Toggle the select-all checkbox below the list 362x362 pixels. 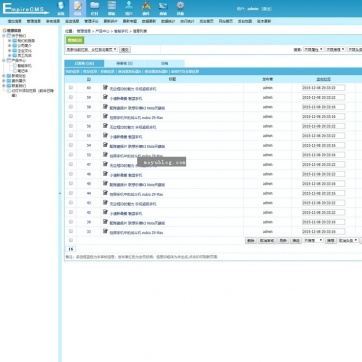[x=71, y=240]
